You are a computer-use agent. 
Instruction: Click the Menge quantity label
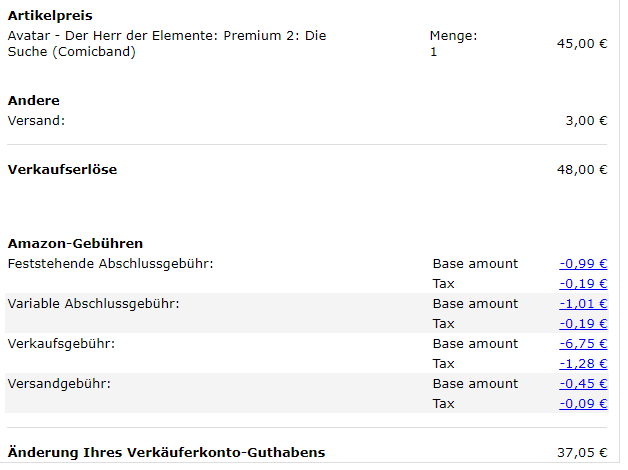click(453, 36)
